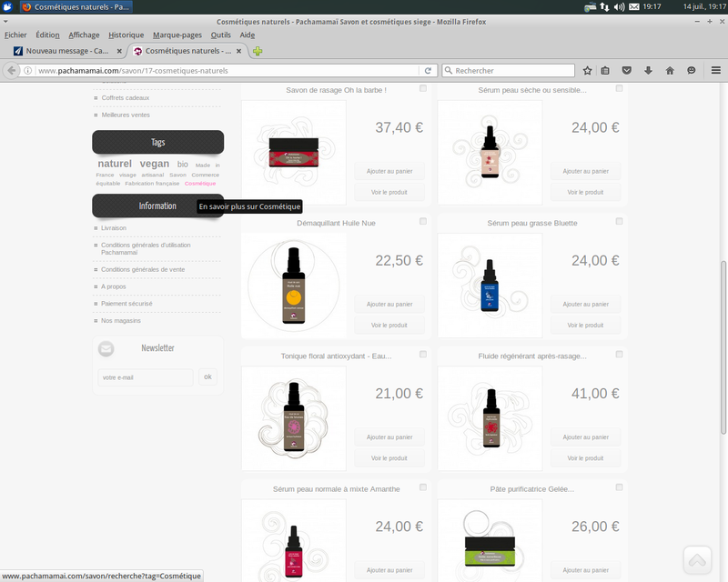This screenshot has height=582, width=728.
Task: Close the Cosmétiques naturels tab
Action: pyautogui.click(x=238, y=51)
